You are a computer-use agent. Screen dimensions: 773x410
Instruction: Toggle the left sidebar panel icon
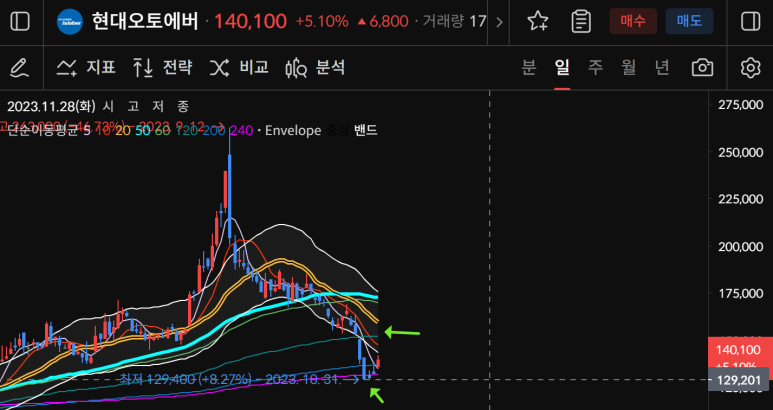coord(20,22)
